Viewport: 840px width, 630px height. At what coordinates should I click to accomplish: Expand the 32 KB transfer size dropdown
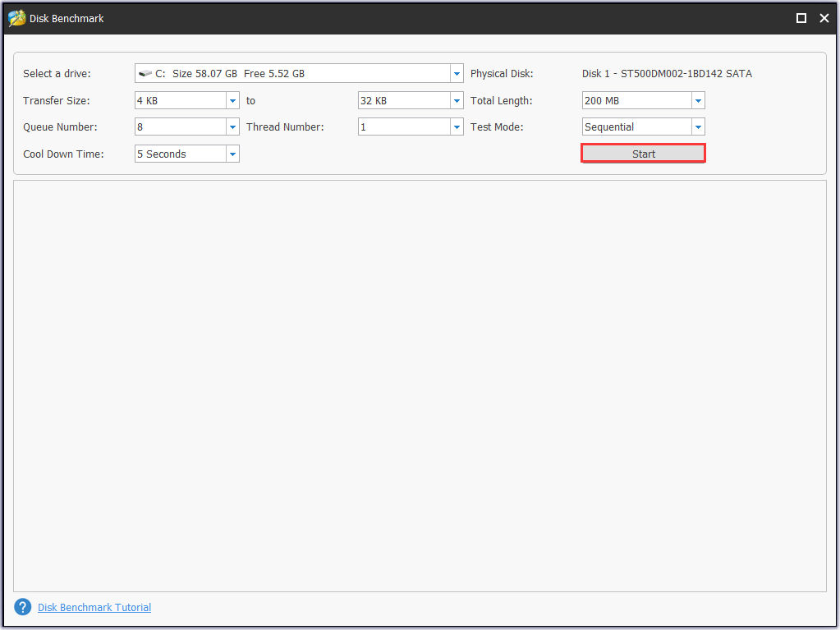point(457,100)
